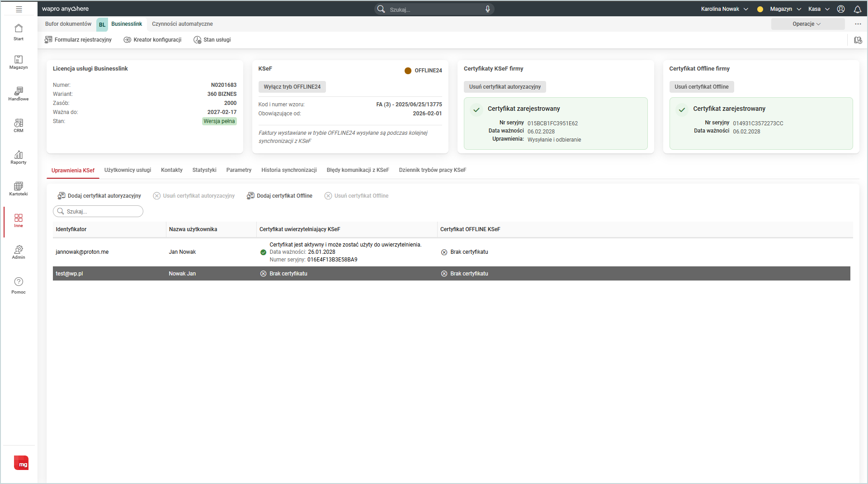
Task: Click greyed Usuń certyfikat autoryzacyjny in table toolbar
Action: [x=194, y=196]
